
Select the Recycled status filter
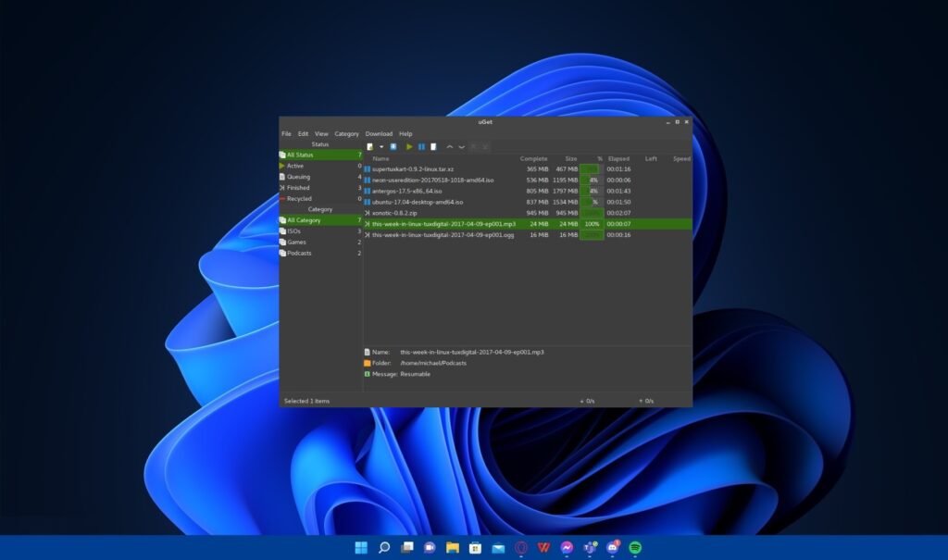coord(320,198)
